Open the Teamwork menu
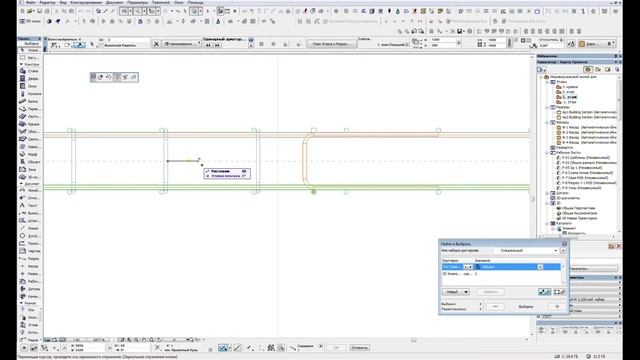The width and height of the screenshot is (640, 360). (161, 2)
